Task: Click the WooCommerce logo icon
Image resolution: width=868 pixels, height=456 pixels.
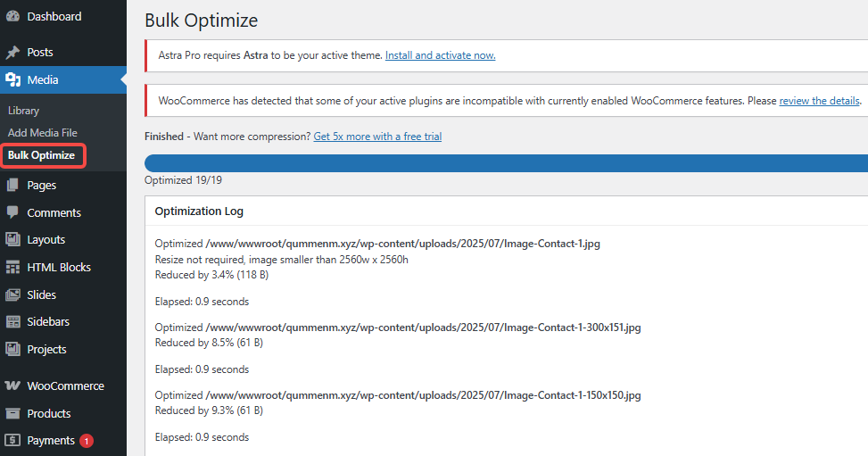Action: pyautogui.click(x=13, y=386)
